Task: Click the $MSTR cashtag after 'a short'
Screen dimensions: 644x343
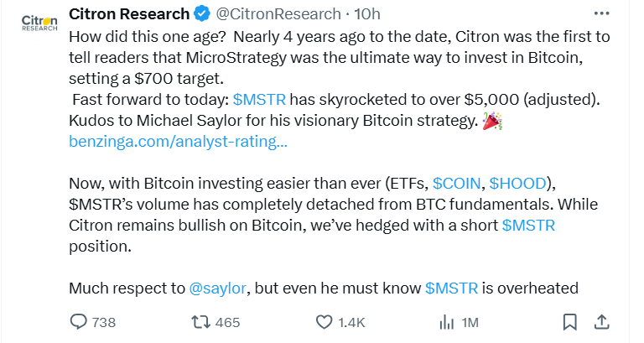Action: point(528,225)
